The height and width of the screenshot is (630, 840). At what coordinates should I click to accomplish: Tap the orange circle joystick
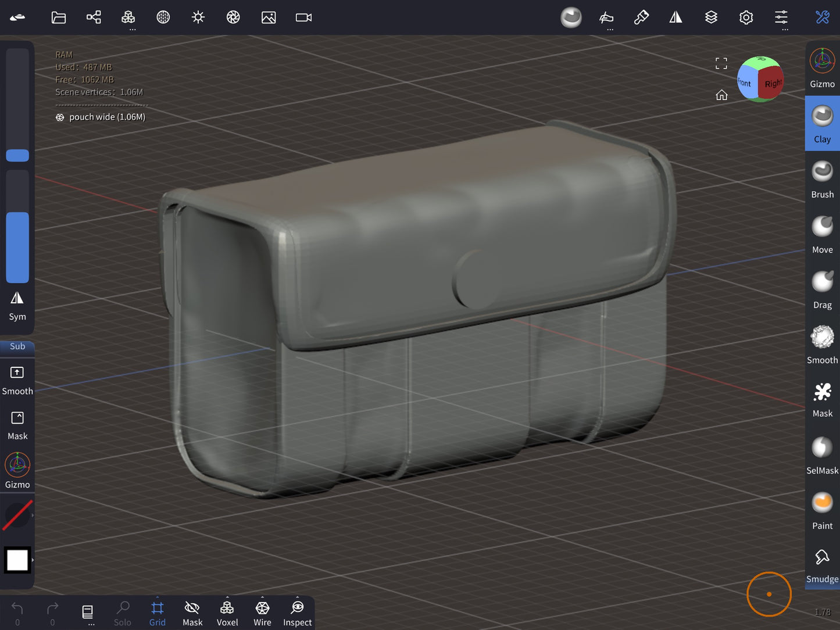(x=769, y=594)
